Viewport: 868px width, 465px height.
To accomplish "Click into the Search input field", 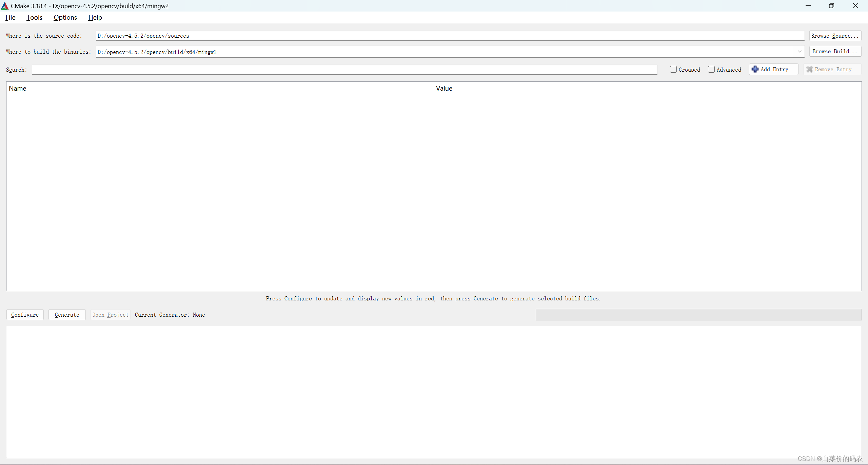I will pos(344,70).
